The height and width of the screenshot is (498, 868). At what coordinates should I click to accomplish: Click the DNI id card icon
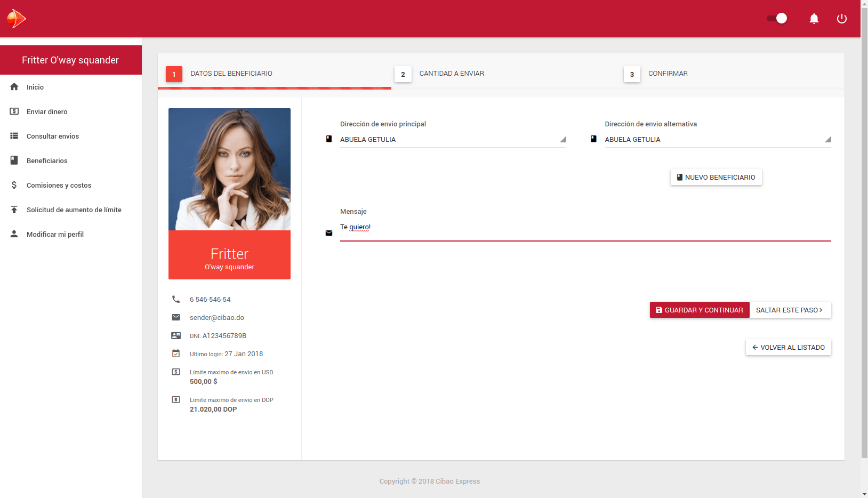point(176,335)
